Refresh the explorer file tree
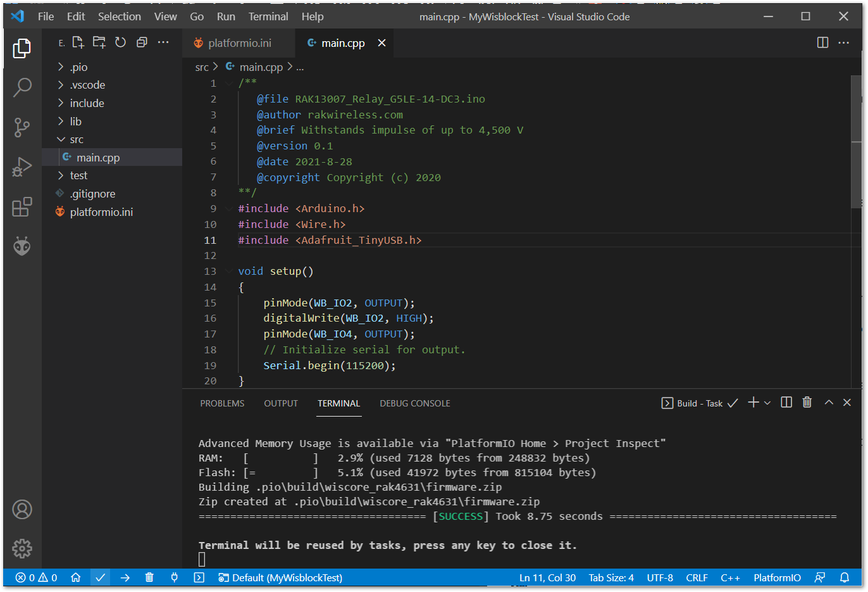This screenshot has height=592, width=868. [x=120, y=42]
